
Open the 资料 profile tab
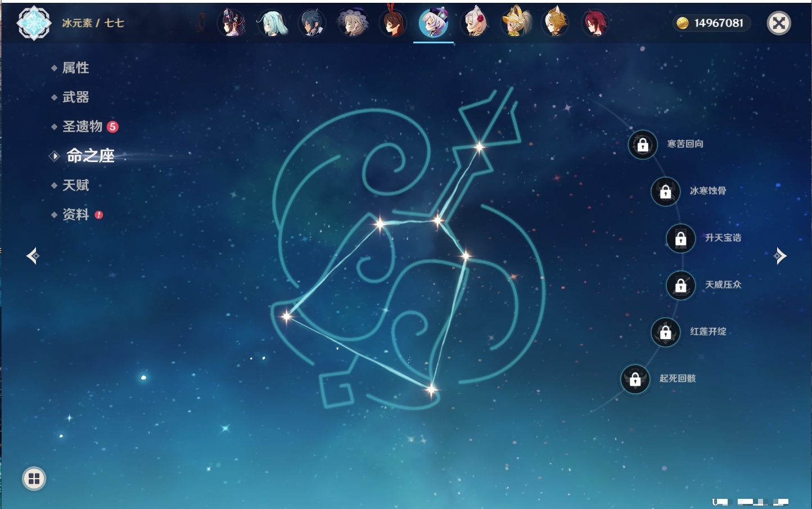pos(75,214)
